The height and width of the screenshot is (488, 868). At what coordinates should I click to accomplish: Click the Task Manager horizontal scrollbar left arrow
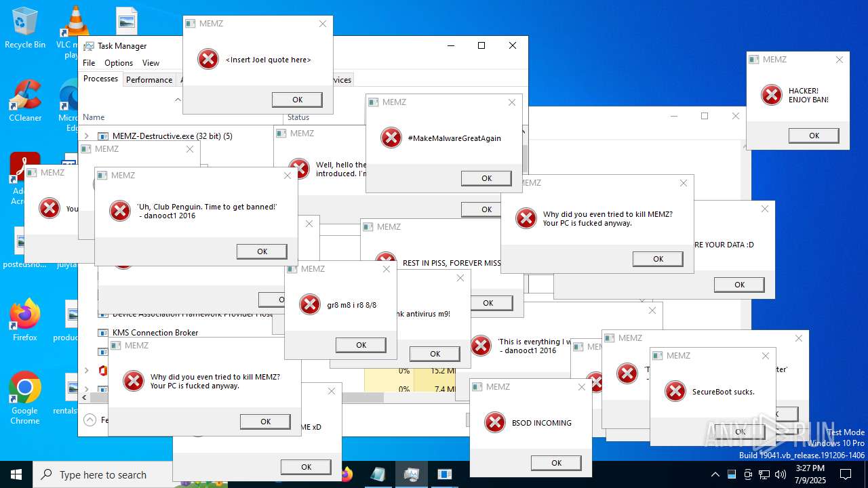(x=83, y=398)
